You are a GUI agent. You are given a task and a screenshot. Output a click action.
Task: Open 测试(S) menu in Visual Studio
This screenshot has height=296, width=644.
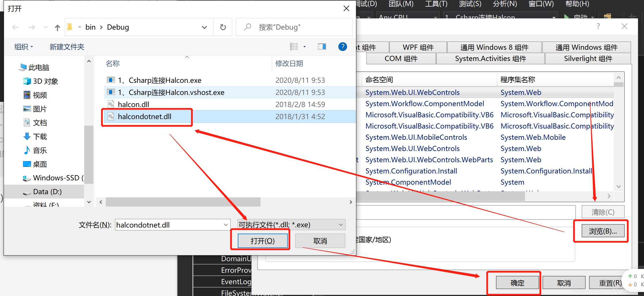pyautogui.click(x=470, y=4)
